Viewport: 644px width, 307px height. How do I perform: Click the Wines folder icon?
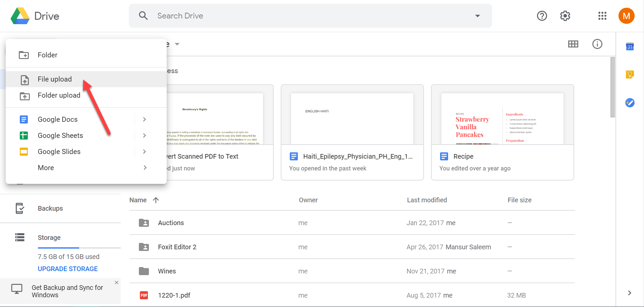144,271
